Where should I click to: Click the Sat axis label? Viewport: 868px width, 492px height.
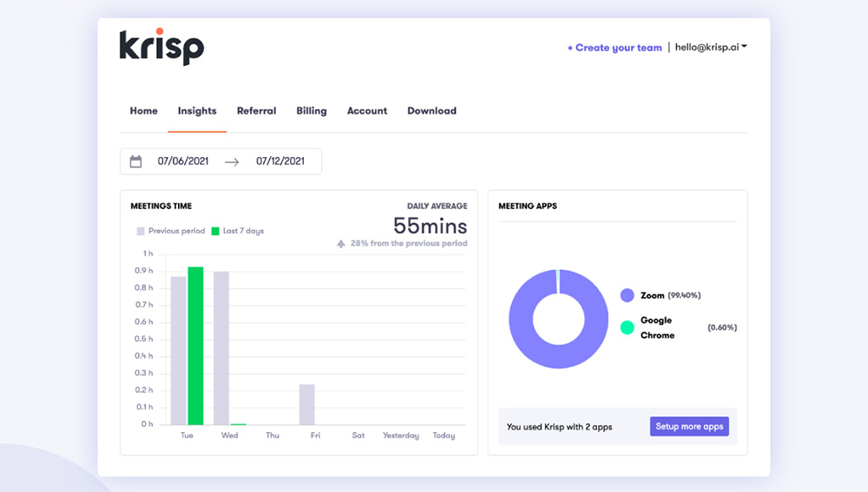pyautogui.click(x=358, y=436)
